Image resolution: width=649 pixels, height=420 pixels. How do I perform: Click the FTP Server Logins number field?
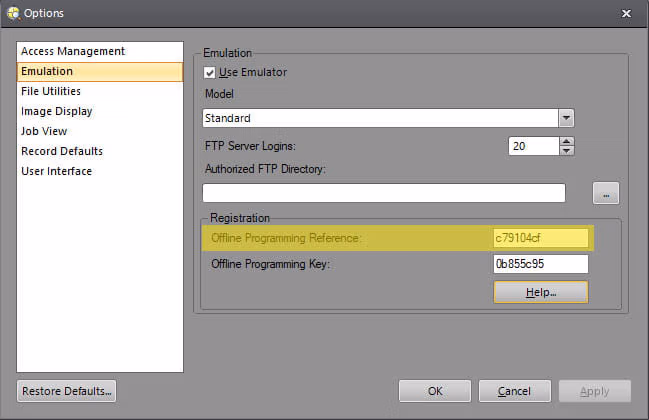tap(532, 146)
